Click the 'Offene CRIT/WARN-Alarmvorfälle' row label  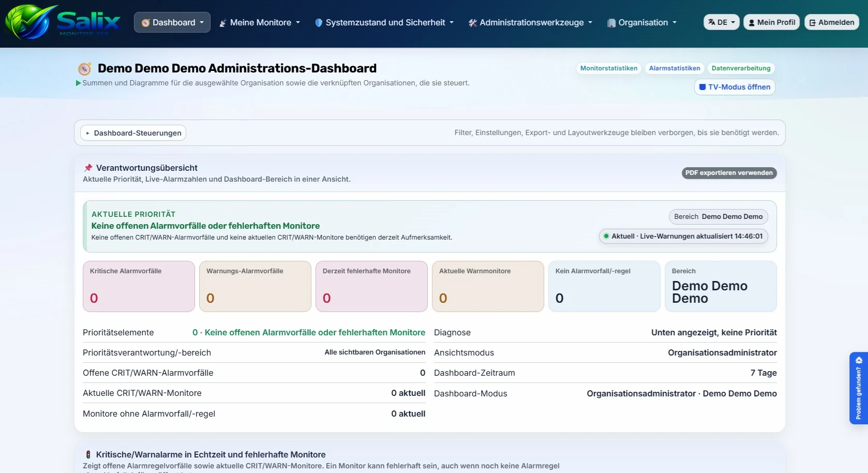coord(148,373)
